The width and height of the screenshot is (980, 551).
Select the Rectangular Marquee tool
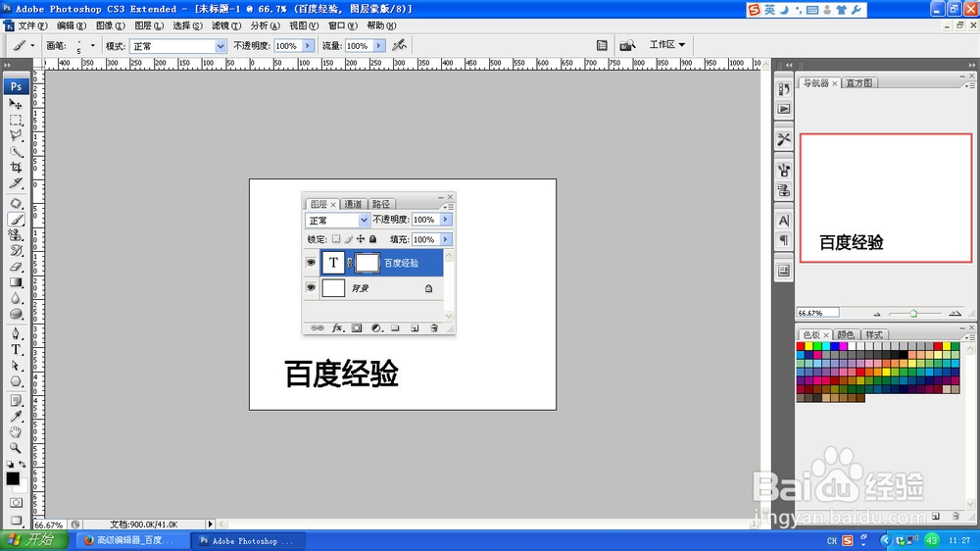coord(16,120)
